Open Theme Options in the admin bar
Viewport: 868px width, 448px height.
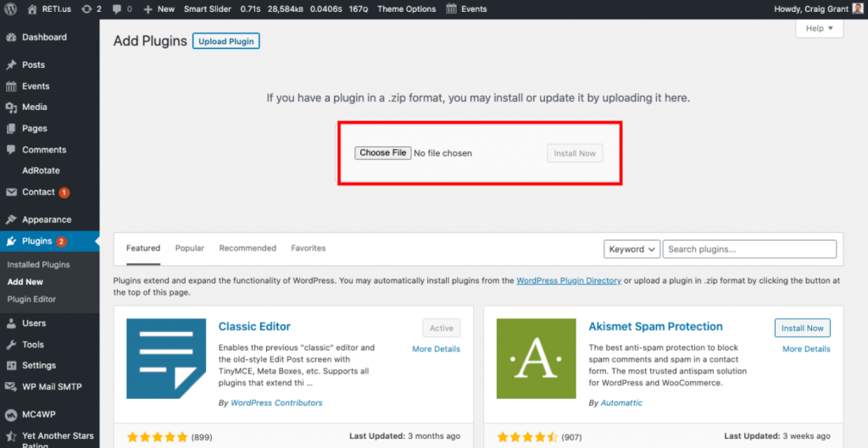406,8
